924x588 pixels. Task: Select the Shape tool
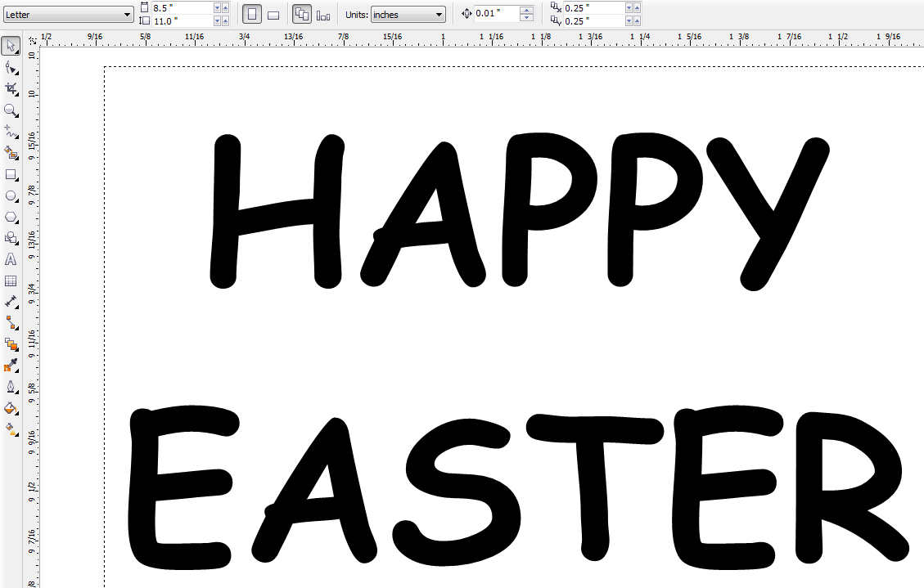[11, 68]
